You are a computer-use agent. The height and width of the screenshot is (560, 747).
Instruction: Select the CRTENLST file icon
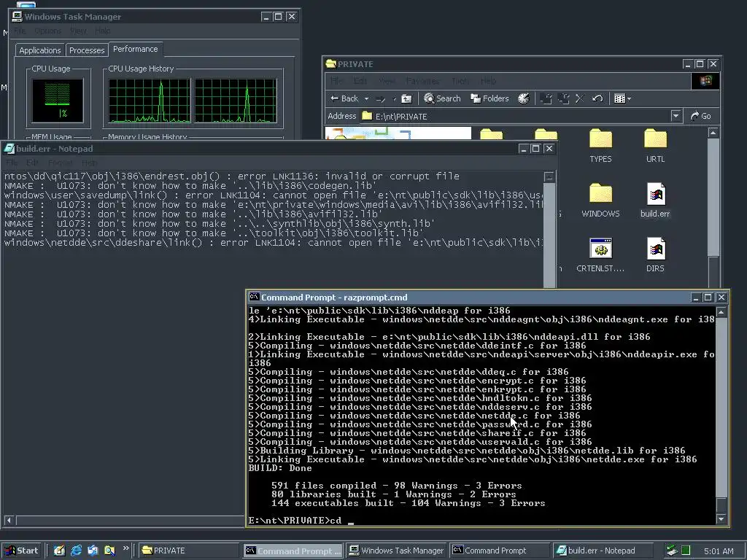click(x=600, y=256)
